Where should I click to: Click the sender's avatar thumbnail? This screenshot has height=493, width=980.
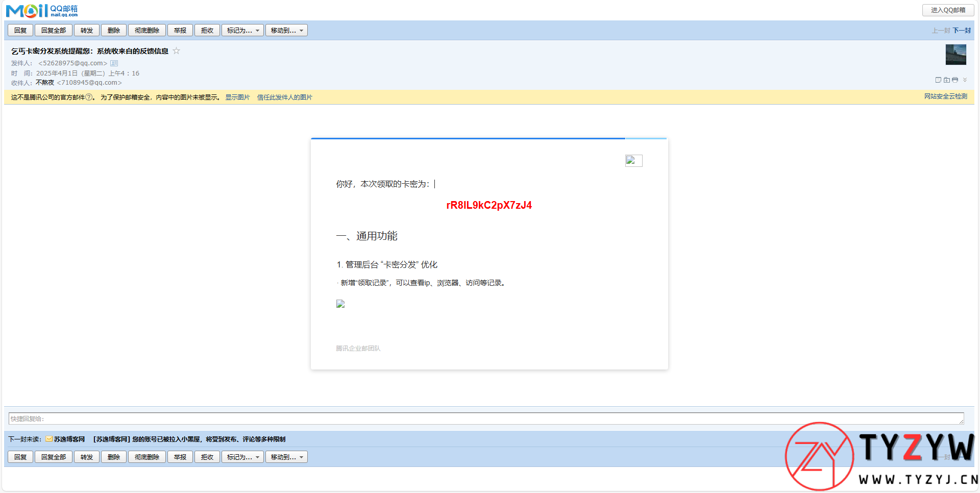pyautogui.click(x=955, y=55)
